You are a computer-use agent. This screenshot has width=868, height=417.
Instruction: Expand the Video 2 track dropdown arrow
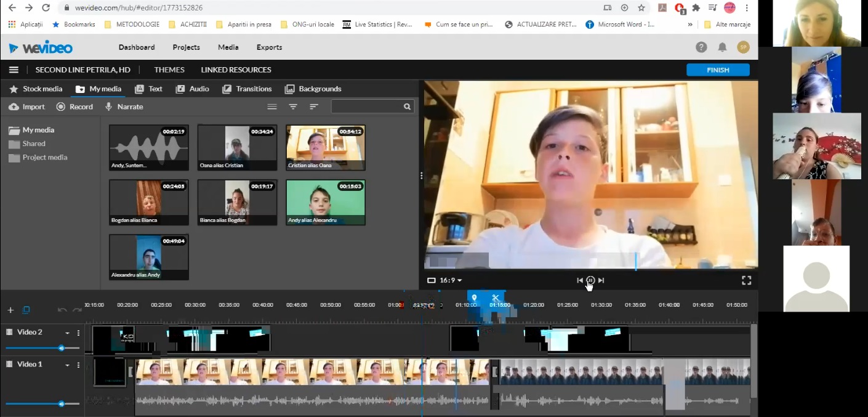click(67, 333)
